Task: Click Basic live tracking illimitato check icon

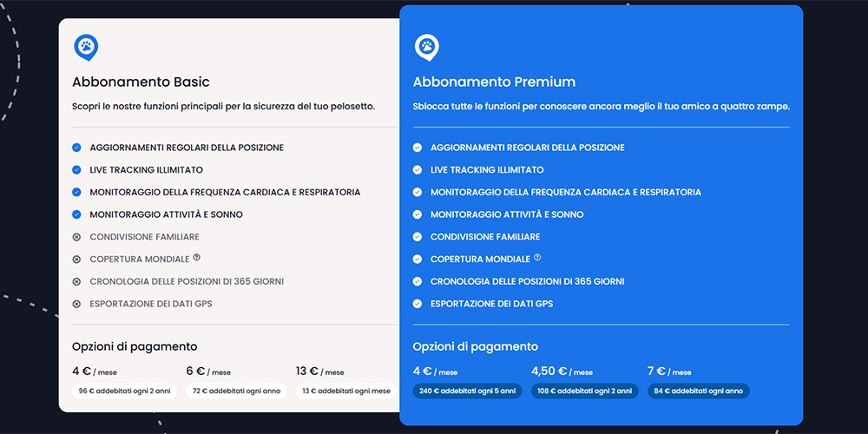Action: click(76, 170)
